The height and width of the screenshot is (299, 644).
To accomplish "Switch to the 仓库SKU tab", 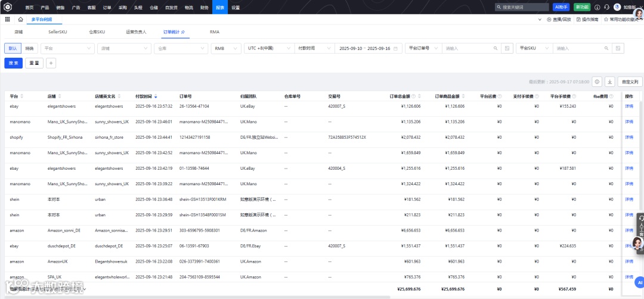I will [x=97, y=32].
